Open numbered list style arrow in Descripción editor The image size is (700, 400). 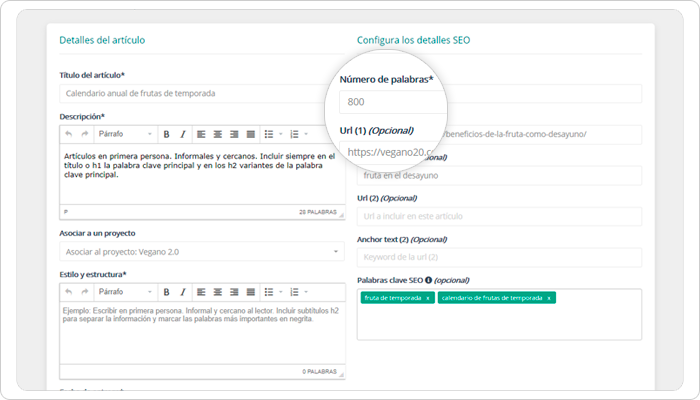(x=305, y=134)
